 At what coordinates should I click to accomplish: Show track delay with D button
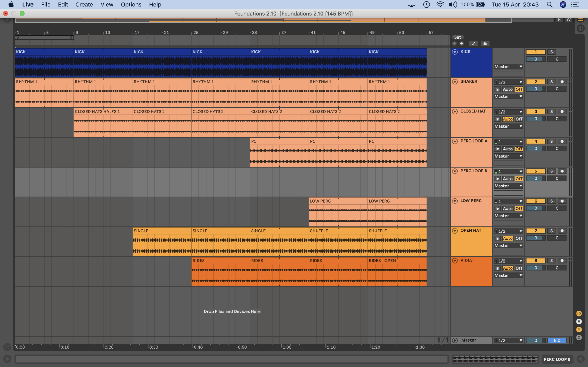(579, 337)
